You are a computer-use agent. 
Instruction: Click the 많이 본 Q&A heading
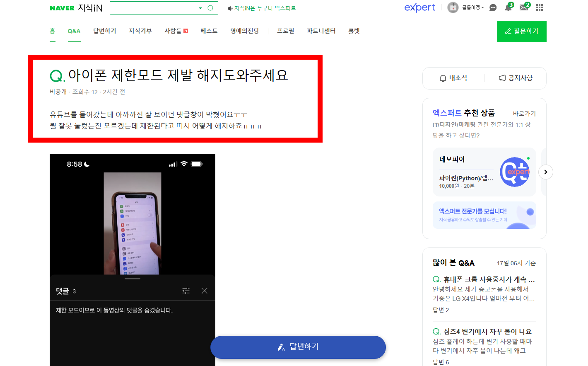[x=453, y=263]
